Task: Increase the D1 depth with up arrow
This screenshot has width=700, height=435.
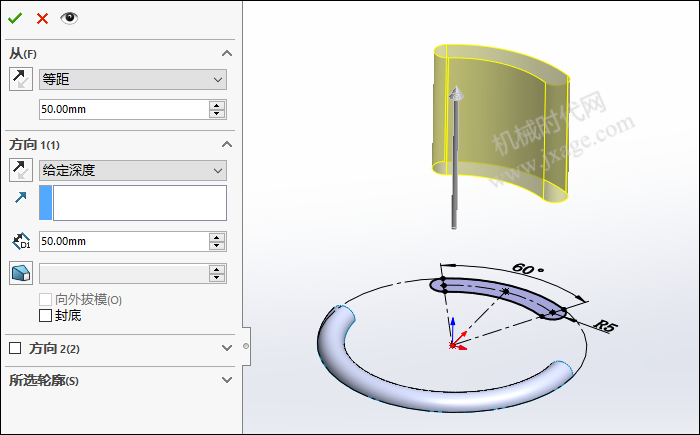Action: coord(217,237)
